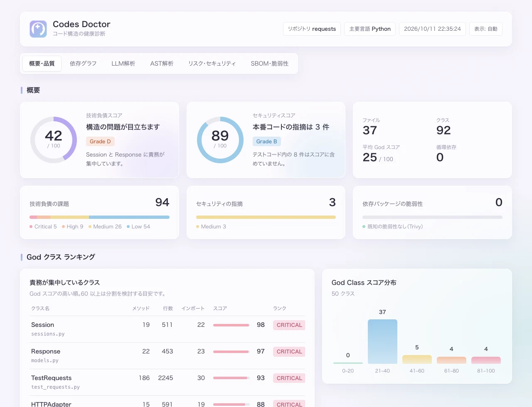Screen dimensions: 532x407
Task: Click the メソッド column header
Action: pos(141,309)
